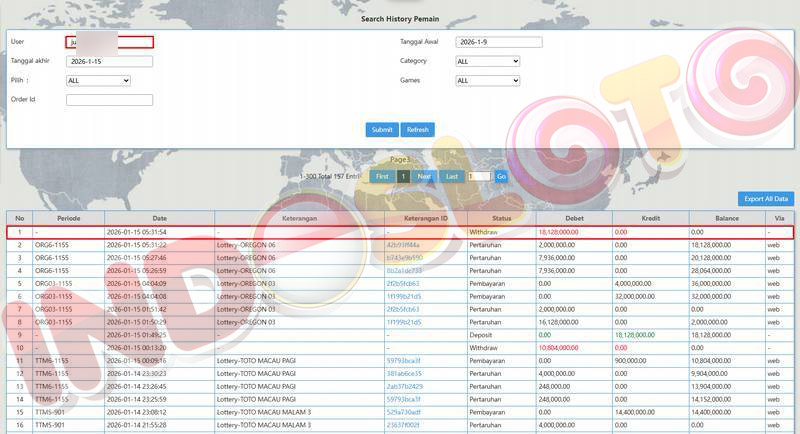Click the Tanggal akhir date field
800x434 pixels.
(x=109, y=61)
